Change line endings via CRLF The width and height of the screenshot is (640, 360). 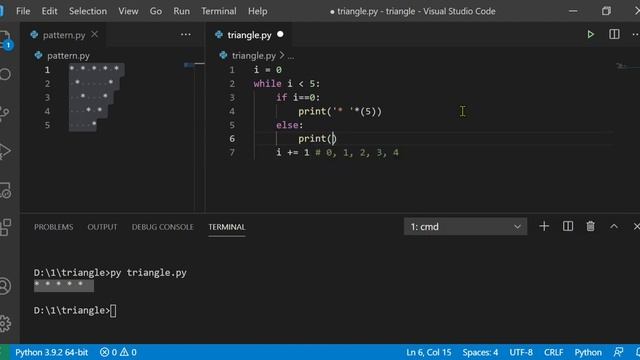coord(553,352)
